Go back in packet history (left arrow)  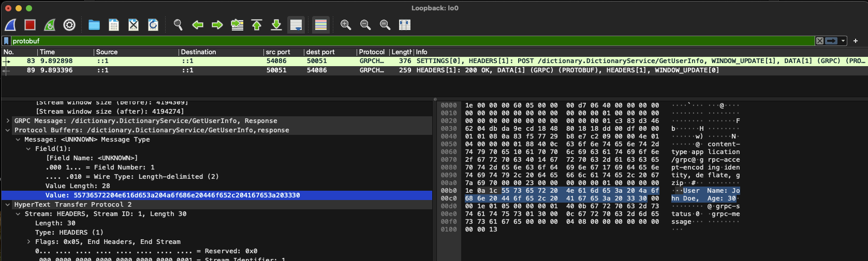[198, 25]
